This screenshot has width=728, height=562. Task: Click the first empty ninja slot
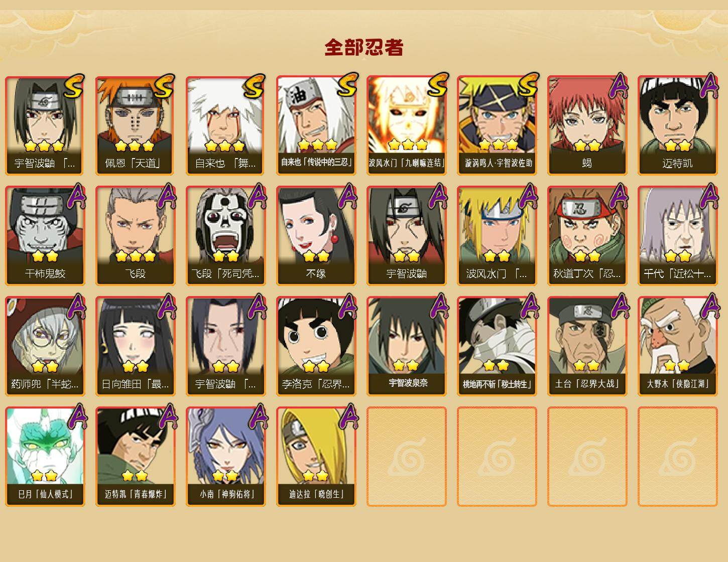pyautogui.click(x=407, y=457)
